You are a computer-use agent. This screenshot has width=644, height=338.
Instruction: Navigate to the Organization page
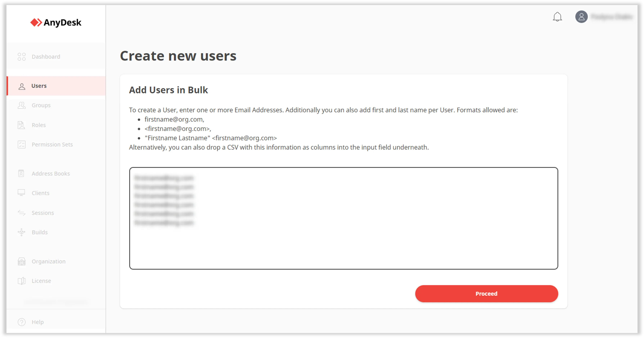click(48, 261)
